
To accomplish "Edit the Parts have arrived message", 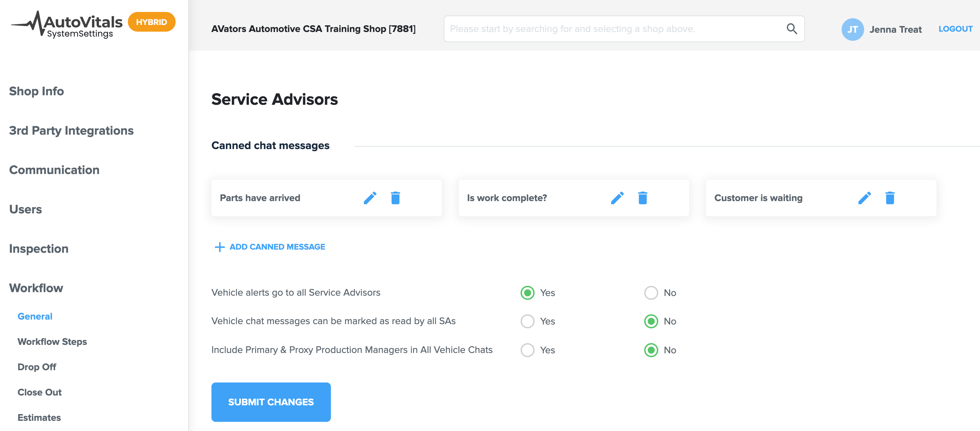I will [370, 198].
